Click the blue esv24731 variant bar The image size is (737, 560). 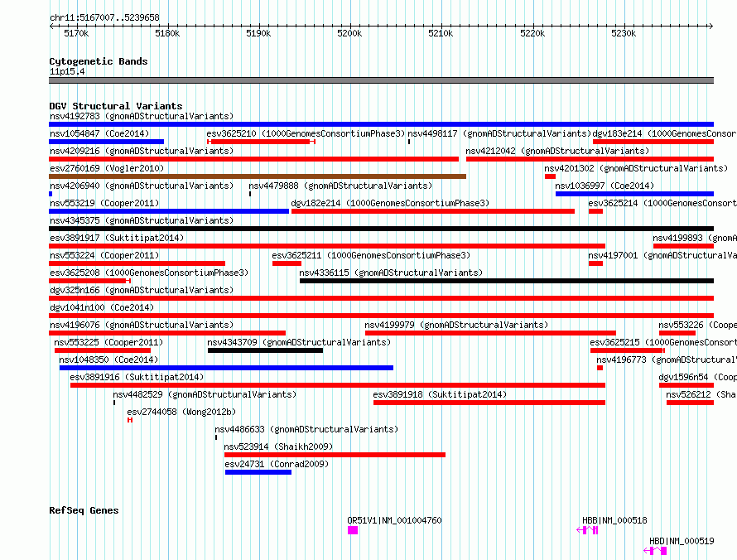coord(258,472)
